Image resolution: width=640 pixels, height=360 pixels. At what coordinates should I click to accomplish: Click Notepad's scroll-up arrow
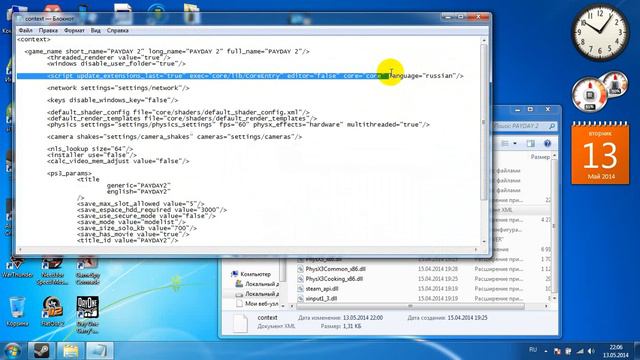(483, 40)
